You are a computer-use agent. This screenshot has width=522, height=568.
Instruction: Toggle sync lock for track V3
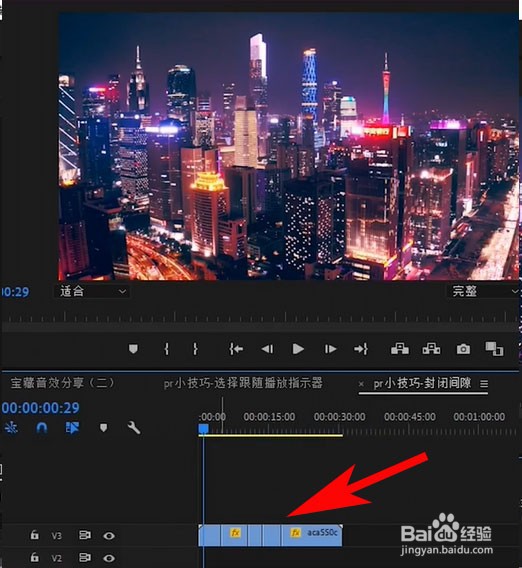click(x=85, y=535)
